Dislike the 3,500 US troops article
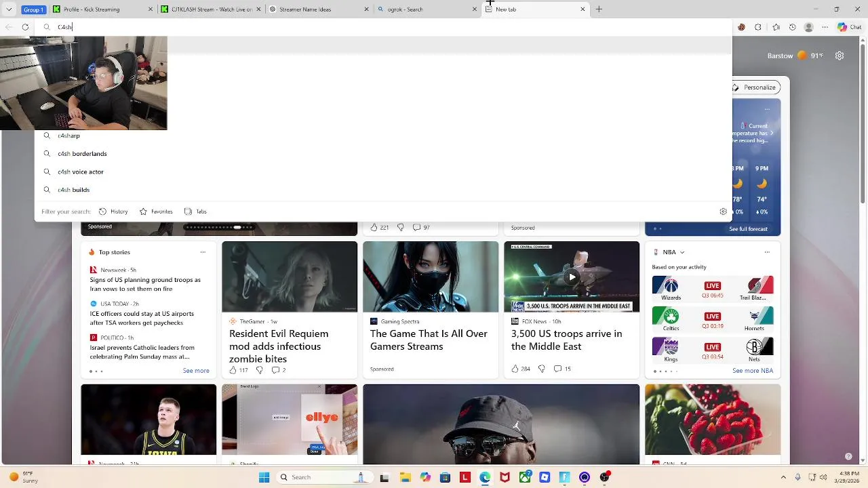This screenshot has width=868, height=488. point(541,369)
